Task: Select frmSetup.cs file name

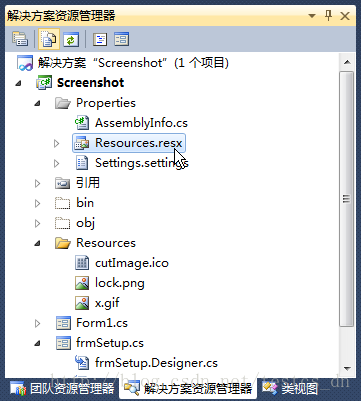Action: click(110, 343)
